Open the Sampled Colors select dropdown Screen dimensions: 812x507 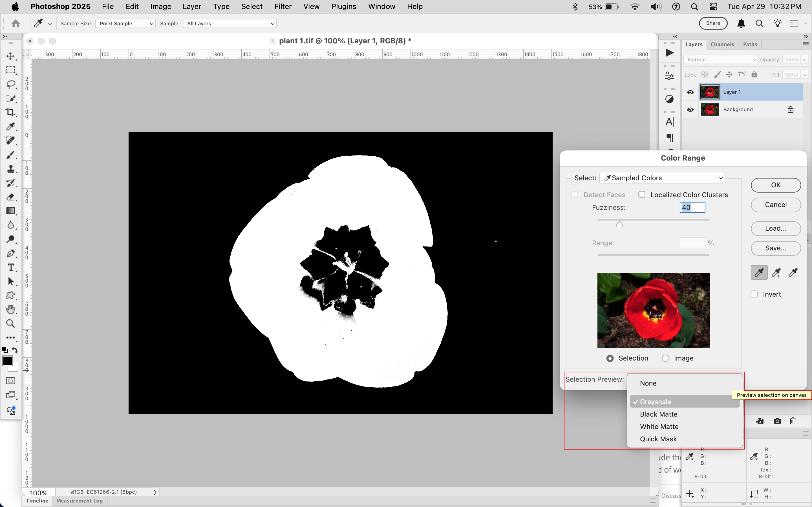pyautogui.click(x=662, y=178)
